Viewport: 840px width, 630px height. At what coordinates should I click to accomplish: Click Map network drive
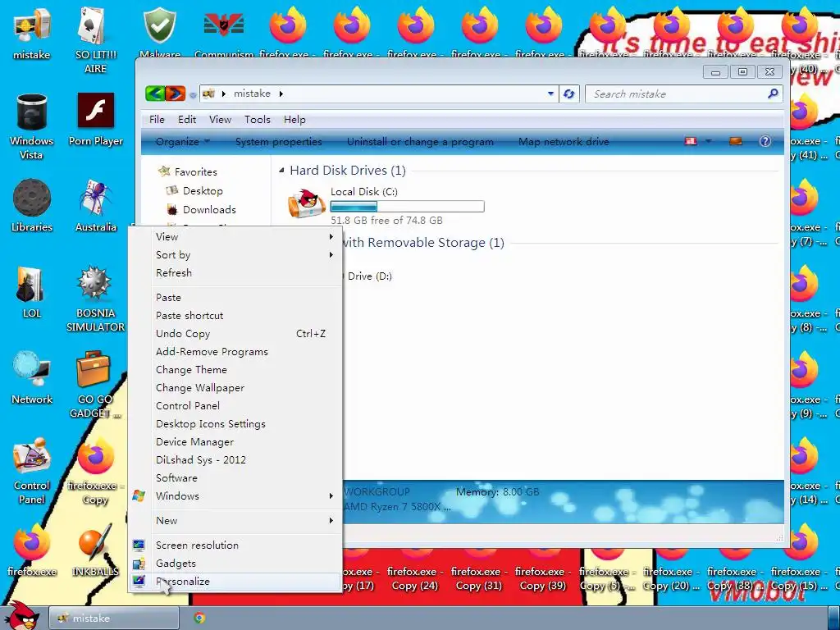click(x=564, y=141)
